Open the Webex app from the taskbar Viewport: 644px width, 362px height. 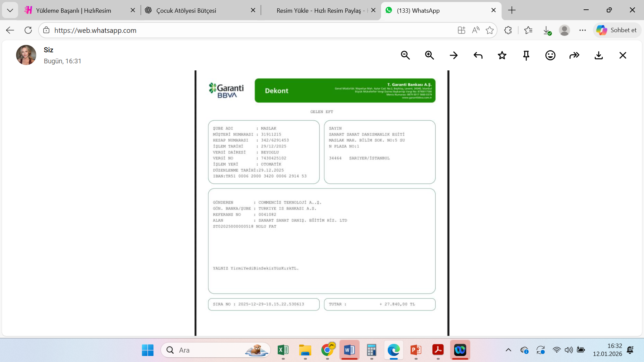(x=460, y=350)
